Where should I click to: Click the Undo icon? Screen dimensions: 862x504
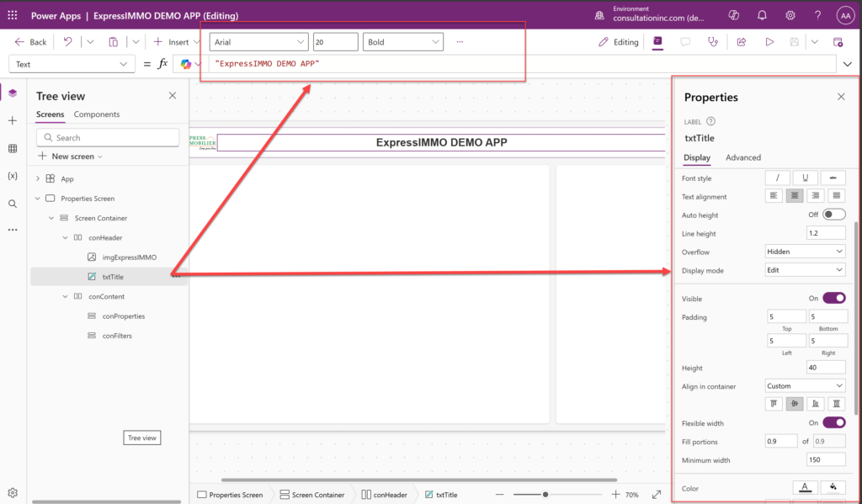(67, 42)
